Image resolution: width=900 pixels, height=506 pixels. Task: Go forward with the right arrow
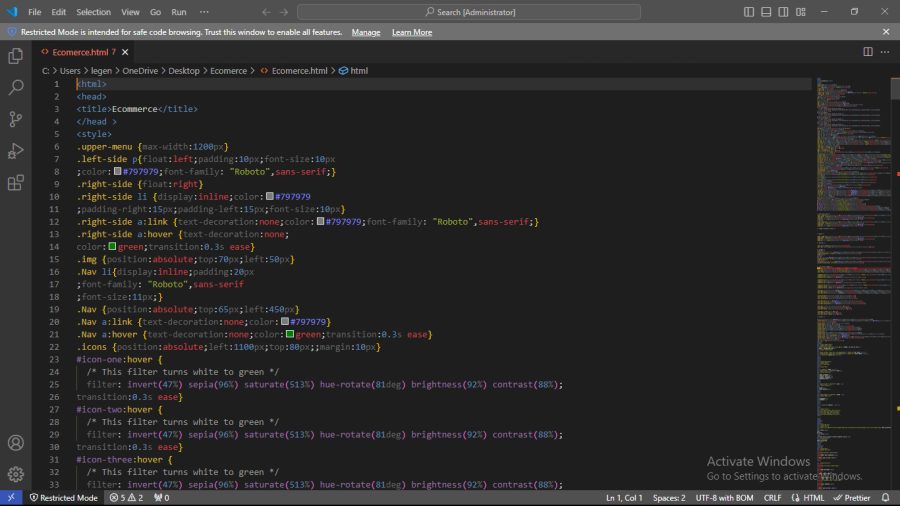(284, 11)
